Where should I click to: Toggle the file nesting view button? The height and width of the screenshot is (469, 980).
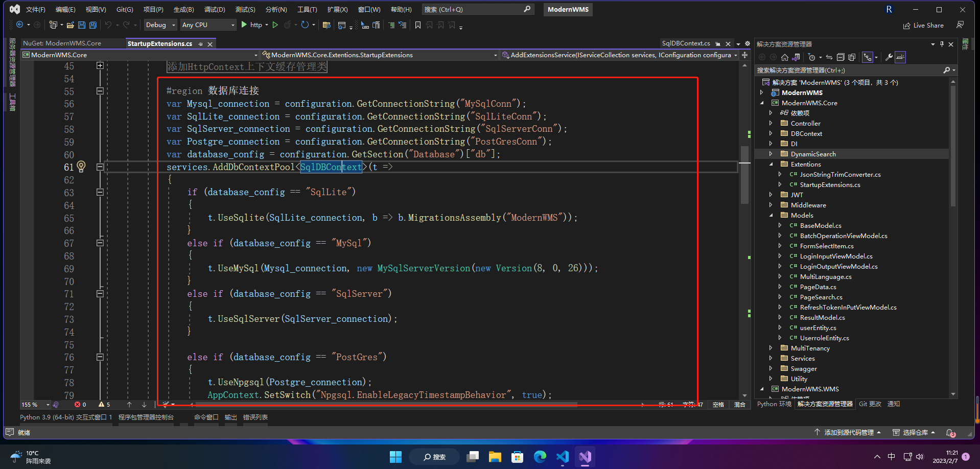[868, 57]
